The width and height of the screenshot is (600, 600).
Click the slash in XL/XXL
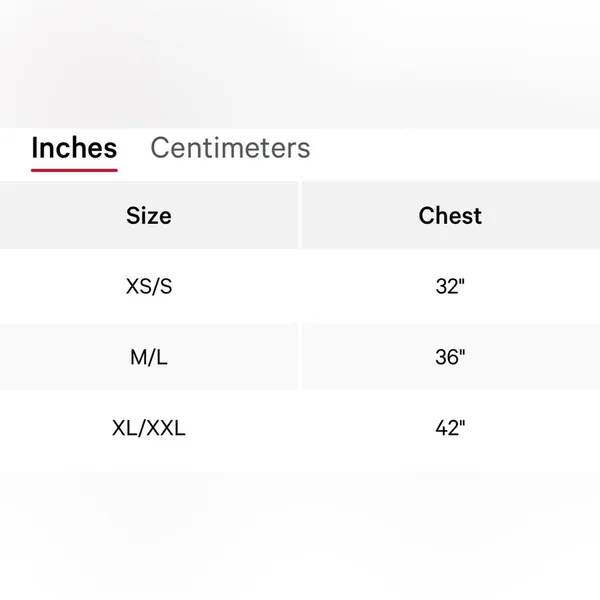[x=142, y=428]
